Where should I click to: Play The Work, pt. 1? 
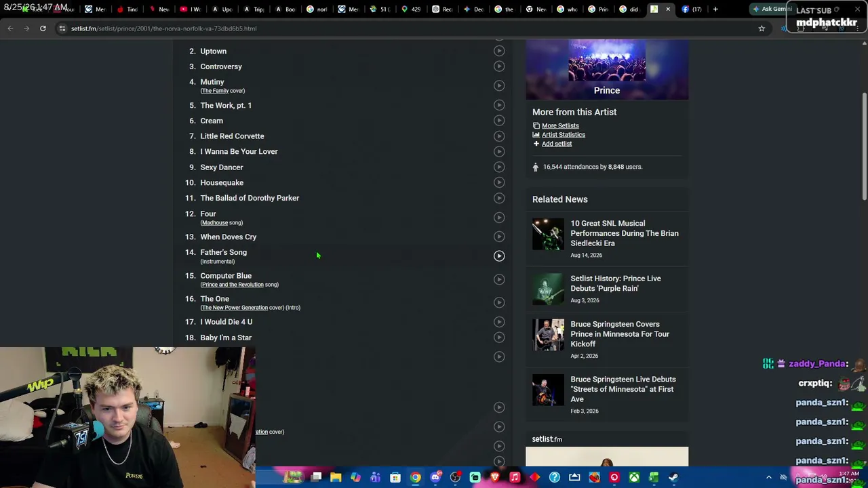pyautogui.click(x=499, y=105)
